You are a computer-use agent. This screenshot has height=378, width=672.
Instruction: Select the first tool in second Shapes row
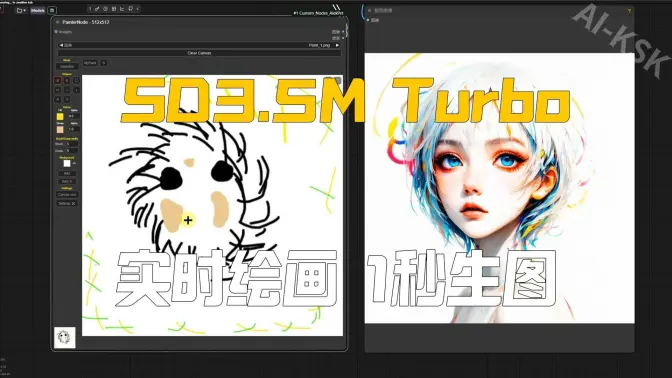coord(58,90)
